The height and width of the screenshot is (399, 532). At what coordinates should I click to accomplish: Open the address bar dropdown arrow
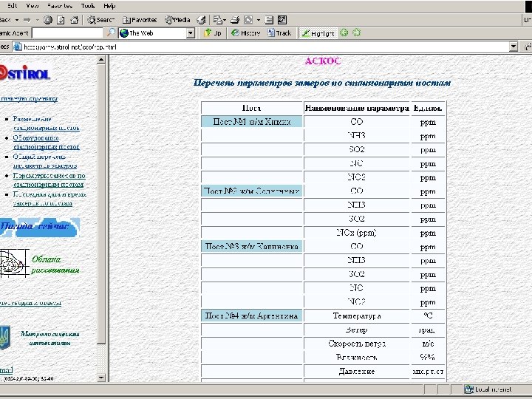[514, 47]
